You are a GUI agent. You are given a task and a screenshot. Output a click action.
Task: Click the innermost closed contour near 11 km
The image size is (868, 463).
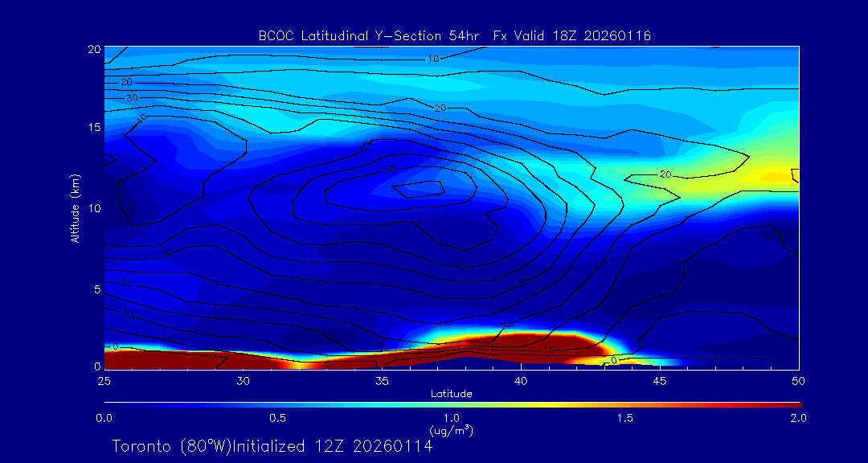(418, 189)
